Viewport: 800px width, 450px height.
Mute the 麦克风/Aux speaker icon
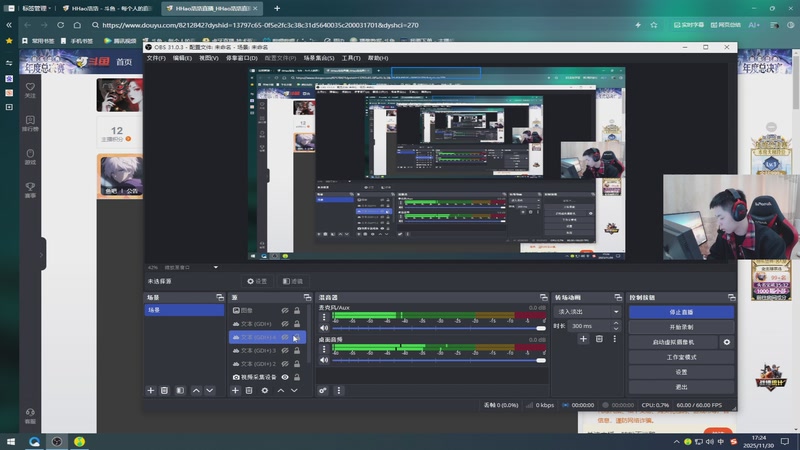(x=324, y=328)
